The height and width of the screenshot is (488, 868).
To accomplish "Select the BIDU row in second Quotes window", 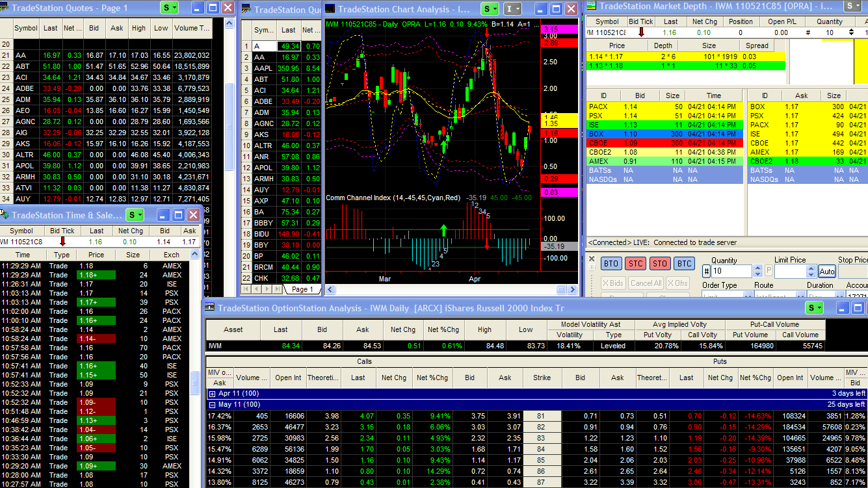I will click(x=282, y=234).
